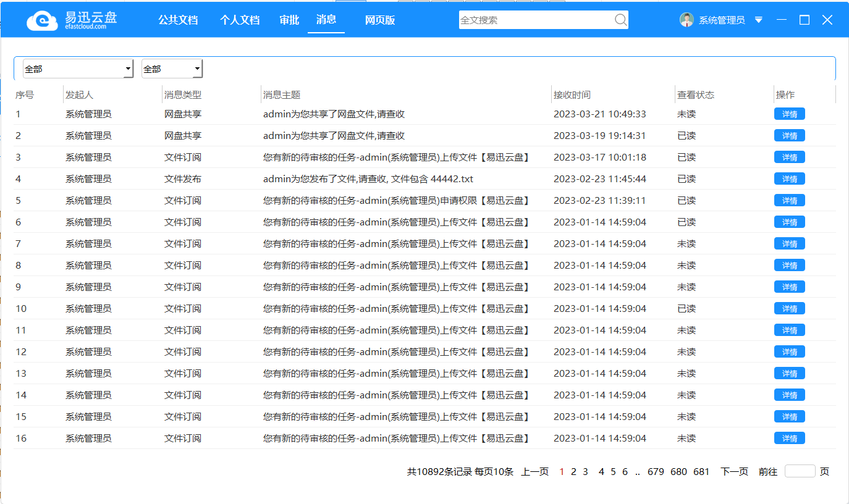Click the 易迅云盘 cloud logo

[41, 20]
